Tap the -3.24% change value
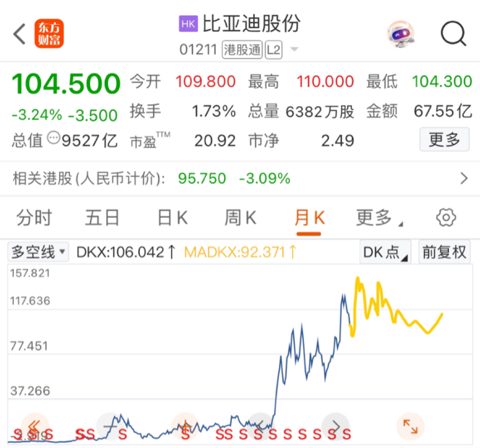 [x=37, y=115]
